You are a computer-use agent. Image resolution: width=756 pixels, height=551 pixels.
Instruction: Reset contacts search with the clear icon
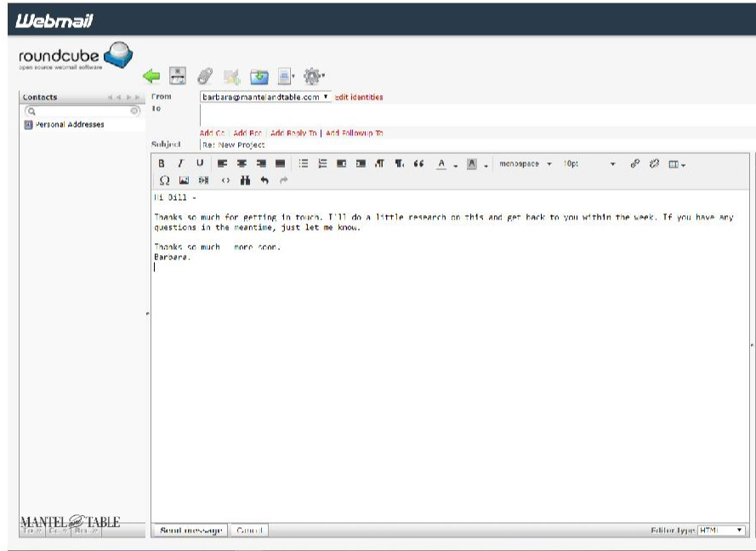[x=134, y=111]
